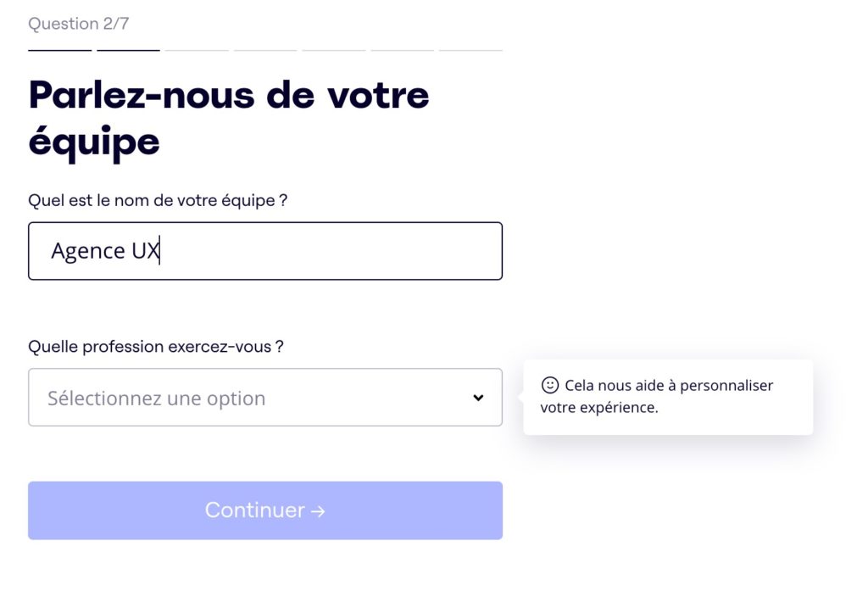Click the 'Quel est le nom de votre équipe ?' label
This screenshot has height=591, width=868.
[x=158, y=200]
